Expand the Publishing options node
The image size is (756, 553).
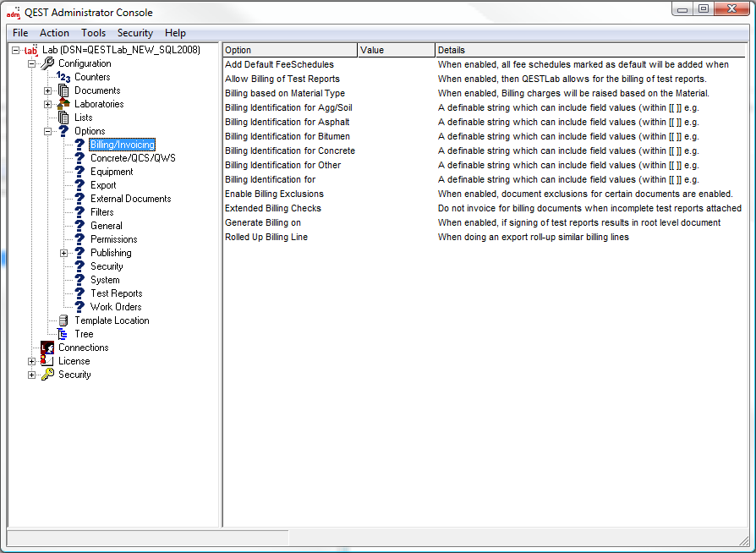[x=64, y=253]
